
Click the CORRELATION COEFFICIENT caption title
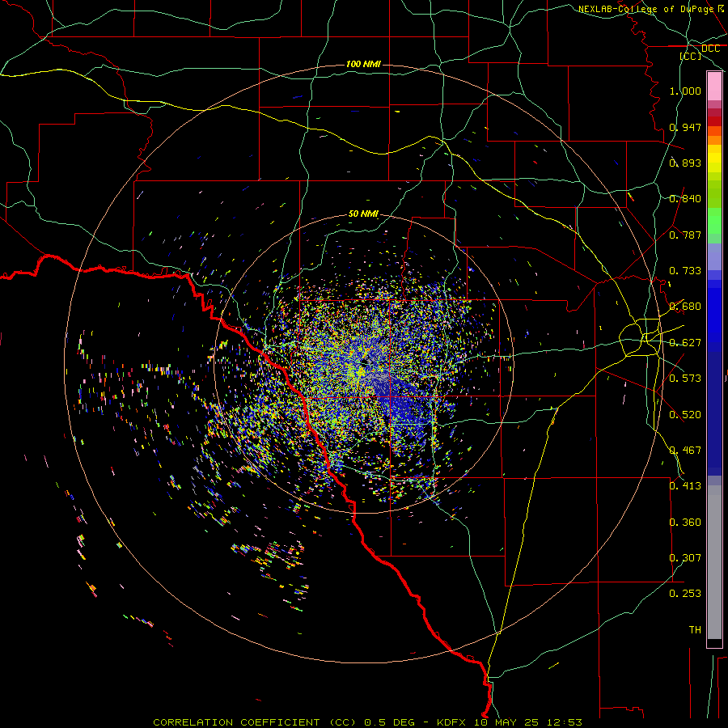point(236,722)
